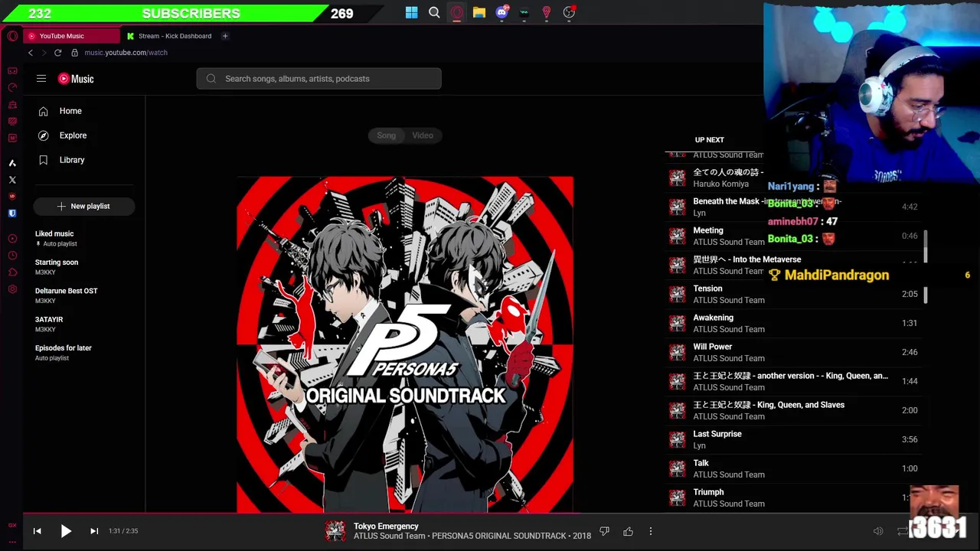This screenshot has height=551, width=980.
Task: Skip to the previous track
Action: tap(37, 531)
